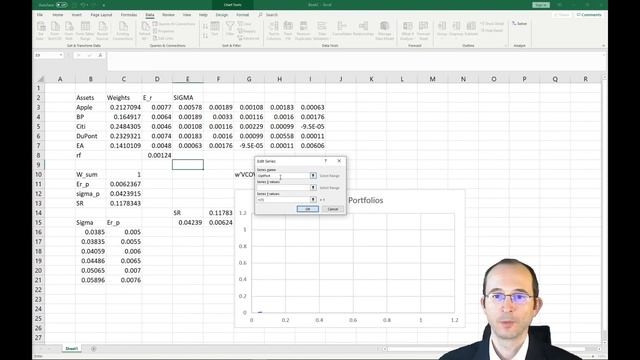This screenshot has width=640, height=360.
Task: Click the Ungroup outline icon
Action: click(456, 29)
